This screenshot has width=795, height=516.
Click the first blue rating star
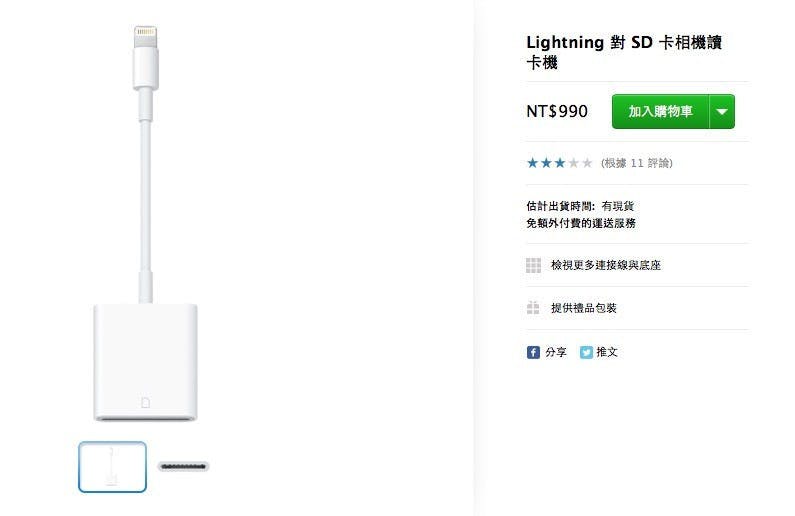(x=532, y=163)
